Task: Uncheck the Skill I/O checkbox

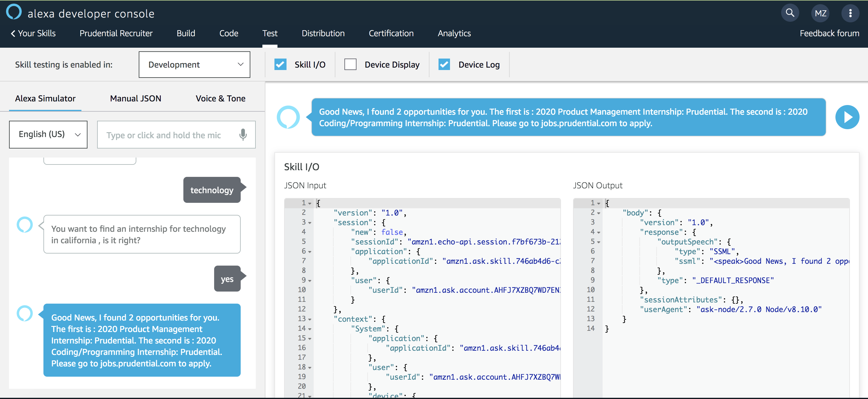Action: click(280, 64)
